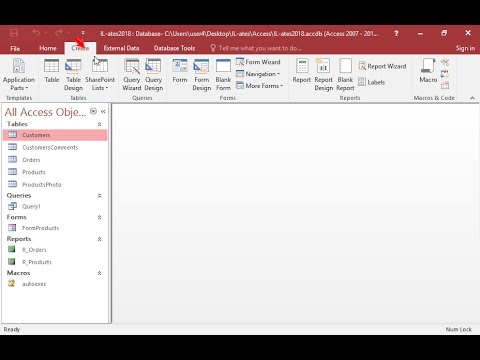
Task: Select the R_Products report
Action: click(55, 262)
